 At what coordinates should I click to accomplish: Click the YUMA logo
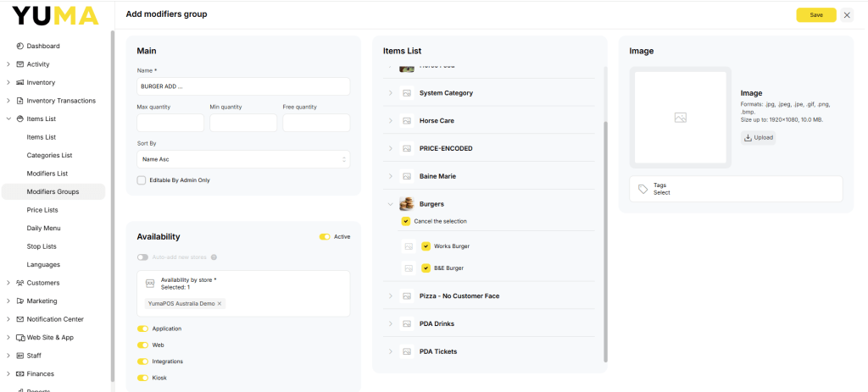pyautogui.click(x=55, y=15)
